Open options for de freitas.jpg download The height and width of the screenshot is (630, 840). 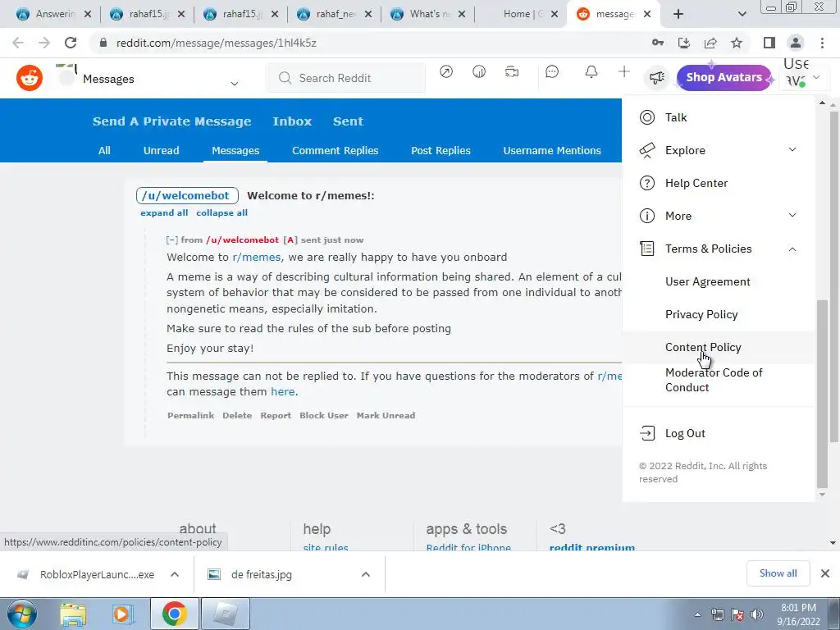(x=366, y=574)
